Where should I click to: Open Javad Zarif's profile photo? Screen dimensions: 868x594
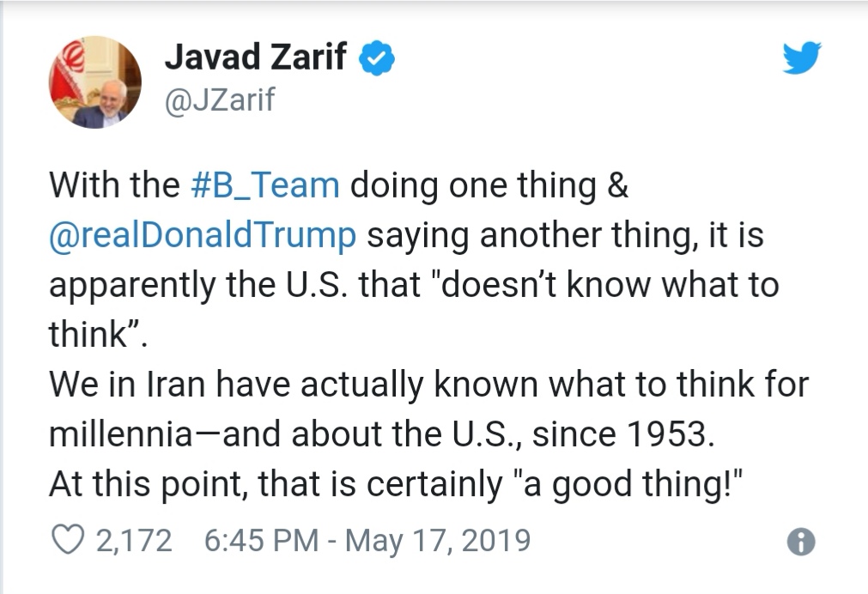click(x=94, y=82)
